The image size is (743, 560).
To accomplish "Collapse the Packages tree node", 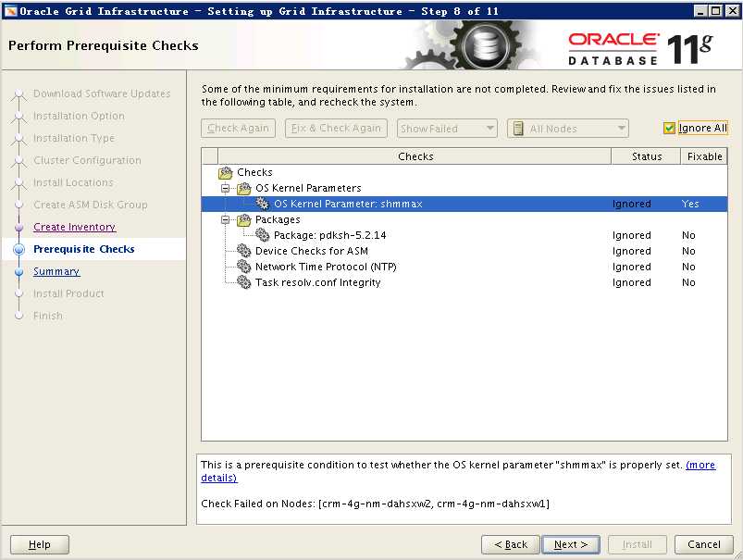I will (x=226, y=220).
